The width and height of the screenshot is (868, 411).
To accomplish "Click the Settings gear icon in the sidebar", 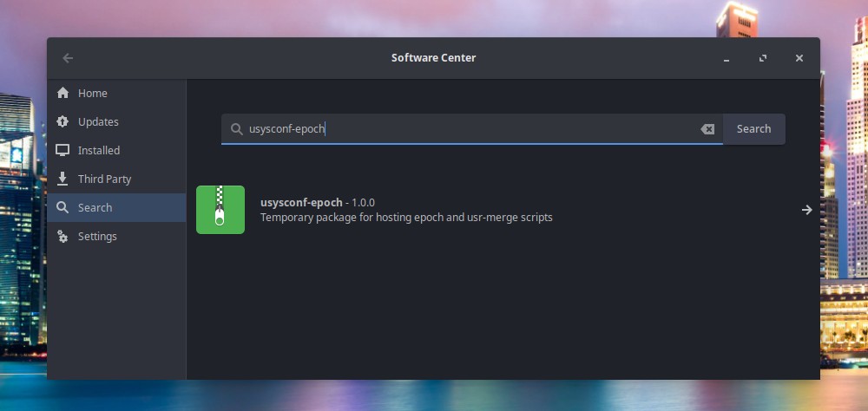I will click(62, 237).
